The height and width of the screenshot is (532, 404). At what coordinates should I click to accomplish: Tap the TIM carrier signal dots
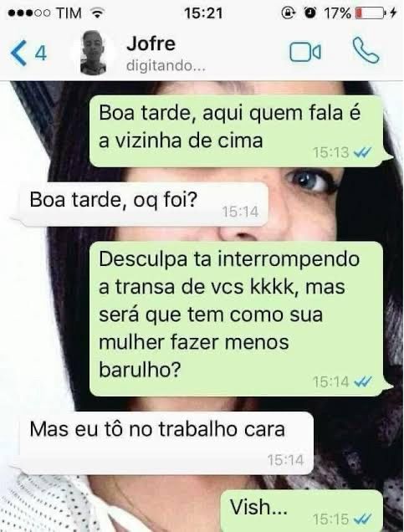coord(29,13)
